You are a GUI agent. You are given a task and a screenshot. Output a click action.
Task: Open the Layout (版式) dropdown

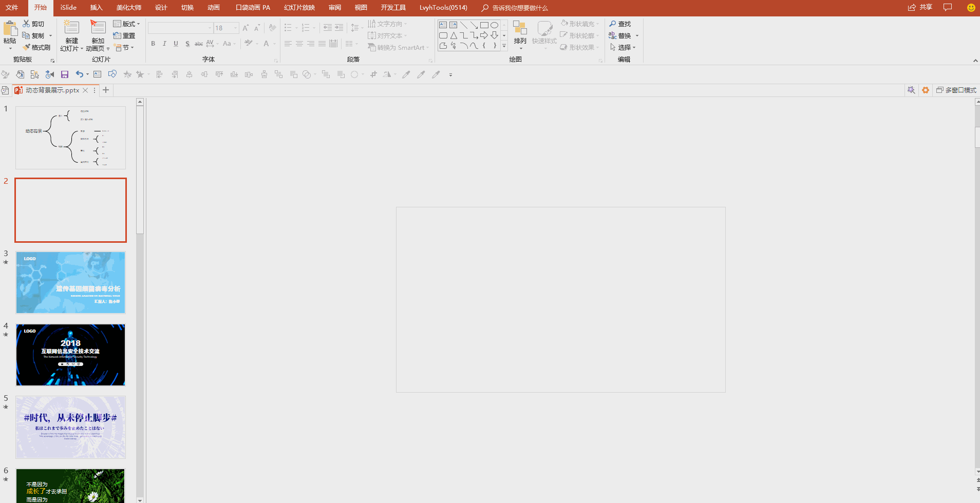126,24
